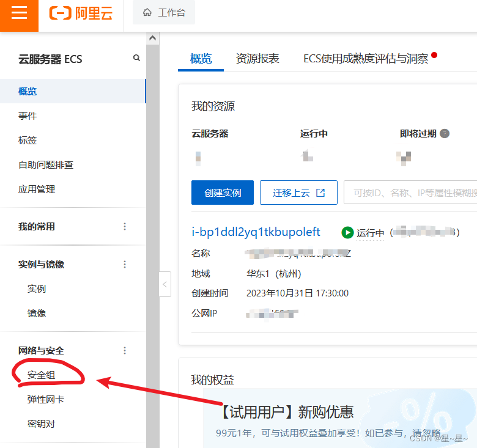477x448 pixels.
Task: Switch to the ECS使用成熟度评估与洞察 tab
Action: pos(366,59)
